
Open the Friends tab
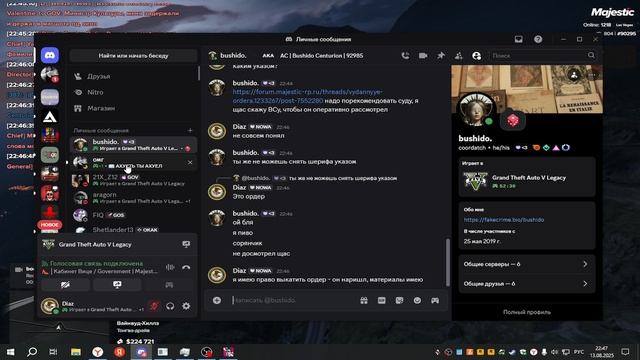pyautogui.click(x=133, y=76)
